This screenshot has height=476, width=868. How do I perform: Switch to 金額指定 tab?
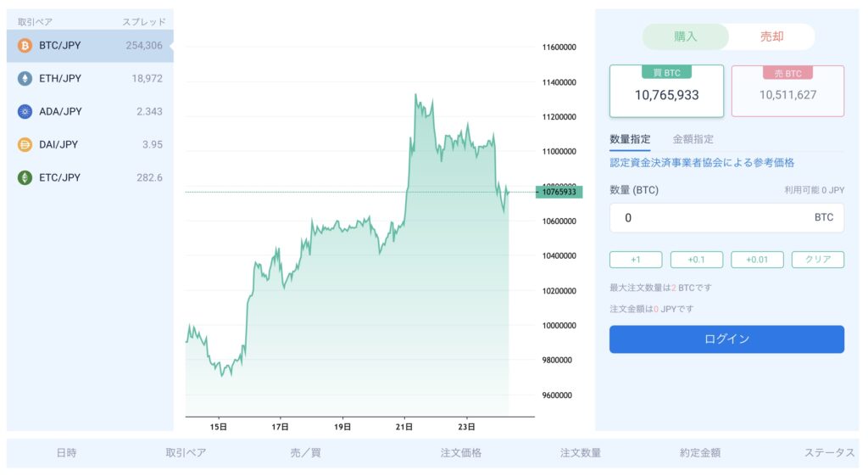(693, 139)
